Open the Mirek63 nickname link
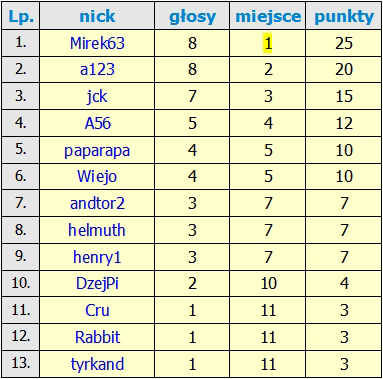Viewport: 383px width, 379px height. 97,43
